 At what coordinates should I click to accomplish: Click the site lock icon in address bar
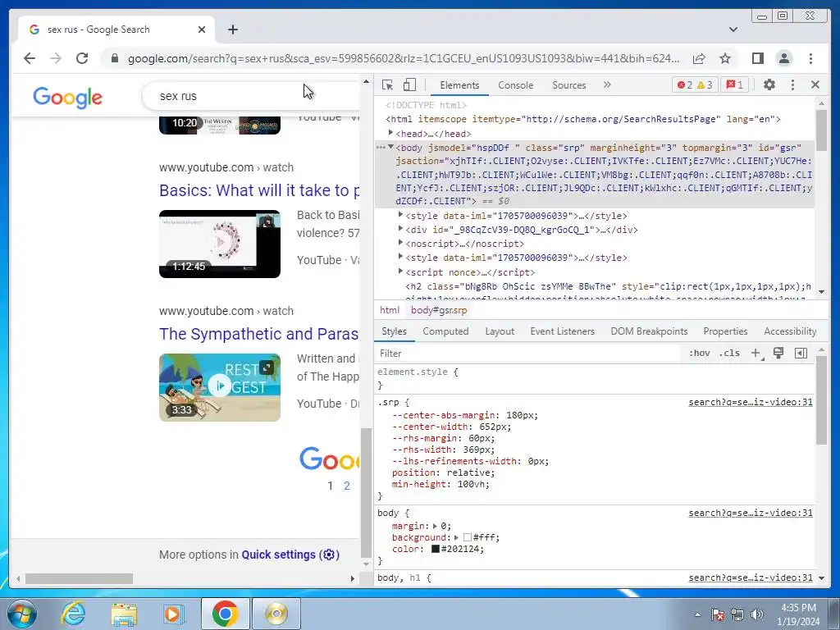pos(114,58)
